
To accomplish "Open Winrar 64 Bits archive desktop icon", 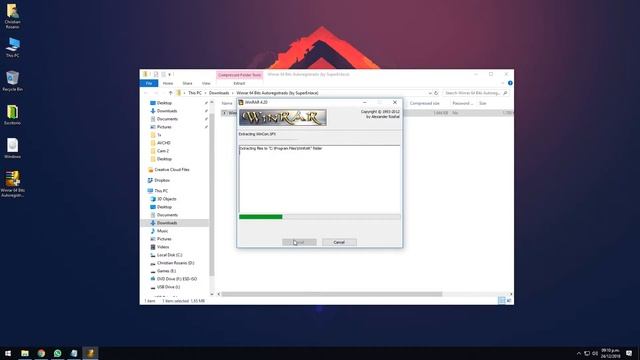I will pos(13,184).
